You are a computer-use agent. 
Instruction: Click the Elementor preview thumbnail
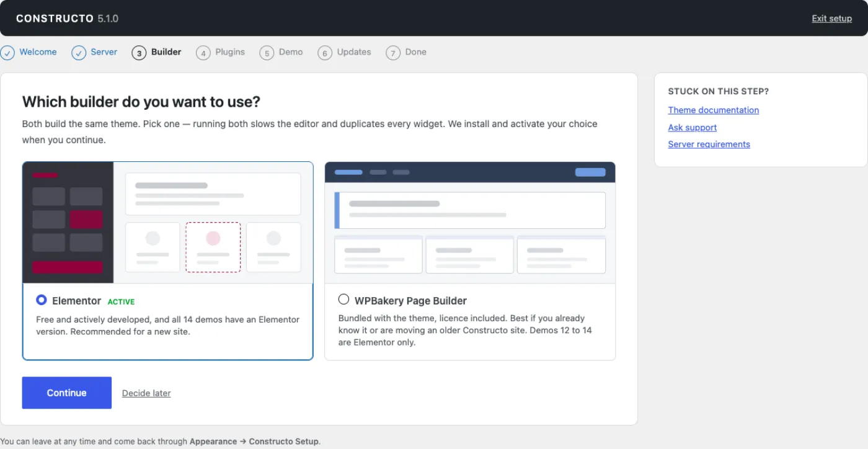click(168, 223)
